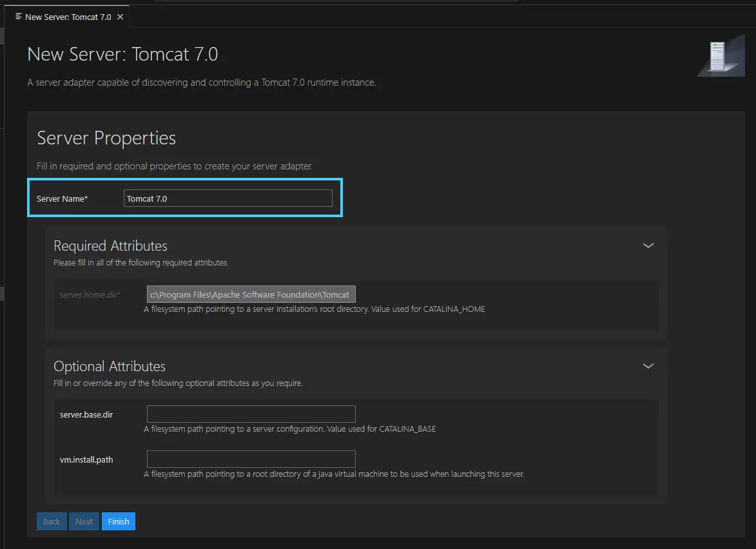The width and height of the screenshot is (756, 549).
Task: Click 'Fill in required and optional properties' text
Action: pyautogui.click(x=175, y=166)
